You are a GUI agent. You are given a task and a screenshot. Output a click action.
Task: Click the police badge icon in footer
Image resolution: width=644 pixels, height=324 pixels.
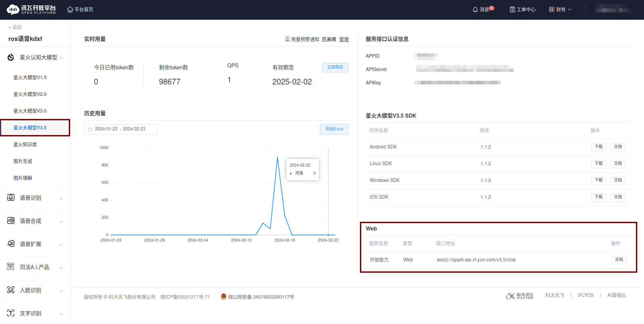[x=224, y=297]
